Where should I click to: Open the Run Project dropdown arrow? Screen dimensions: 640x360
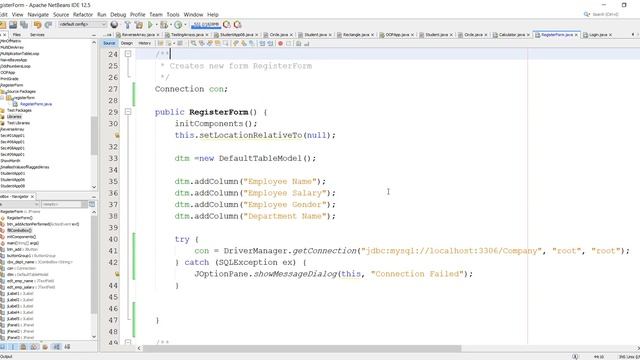(156, 25)
